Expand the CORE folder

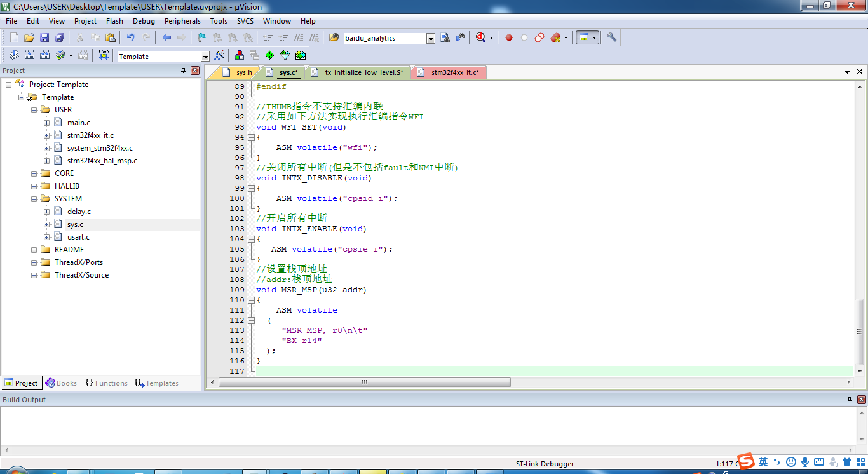pos(34,173)
